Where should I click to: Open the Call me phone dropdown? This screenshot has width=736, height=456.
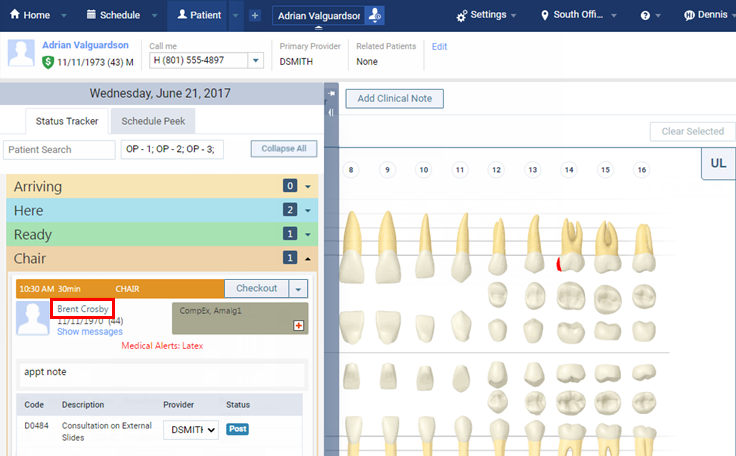(255, 61)
